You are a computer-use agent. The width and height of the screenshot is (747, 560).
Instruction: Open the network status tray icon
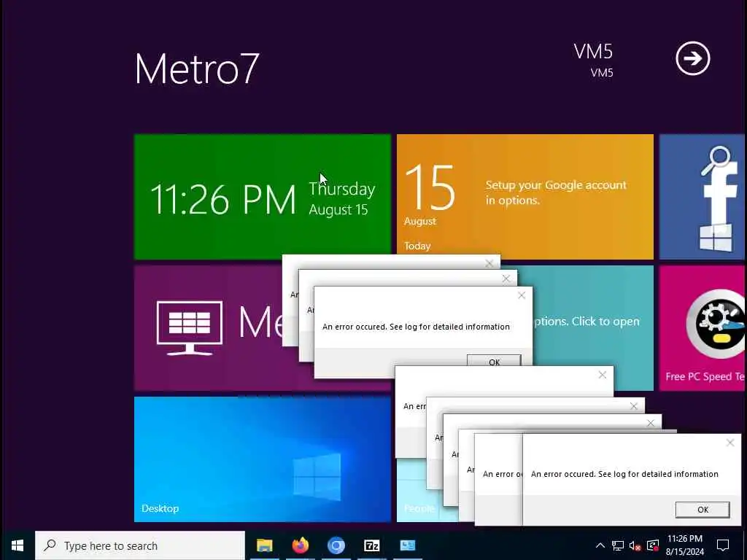[x=618, y=545]
